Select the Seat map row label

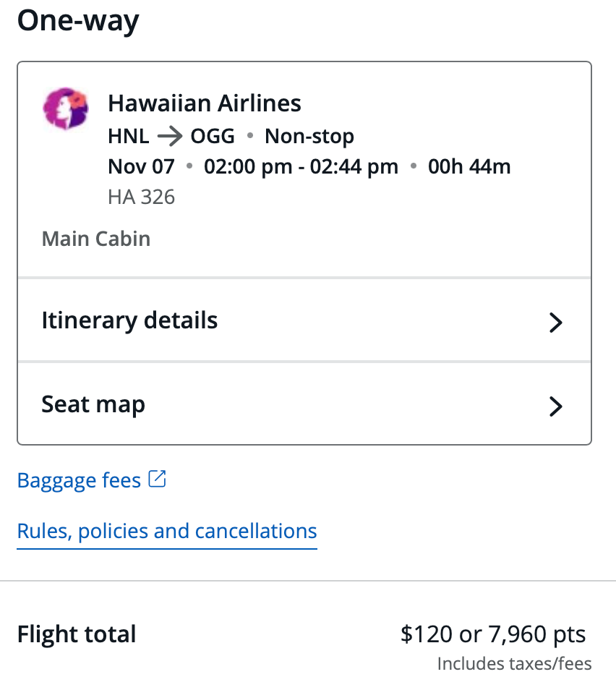tap(93, 404)
